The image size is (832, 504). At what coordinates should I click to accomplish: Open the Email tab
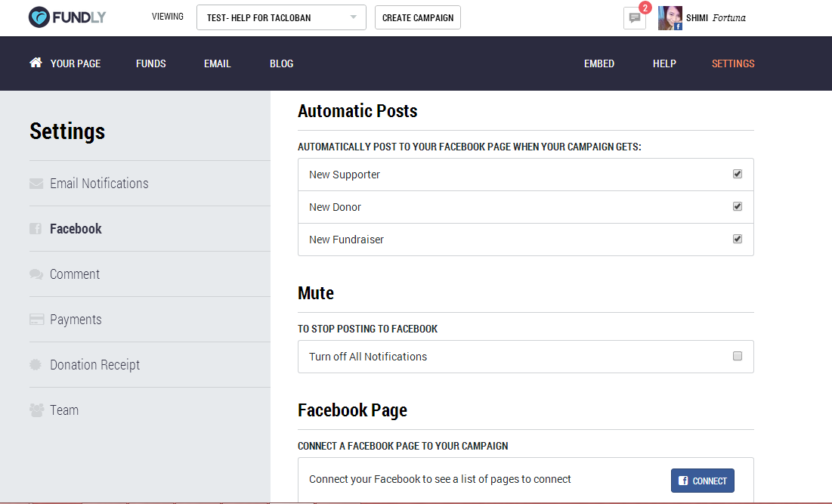point(218,63)
